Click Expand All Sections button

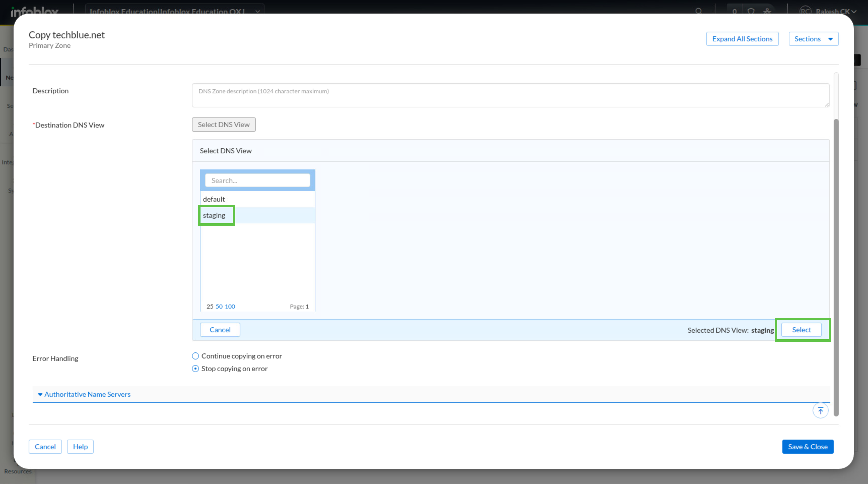coord(742,39)
